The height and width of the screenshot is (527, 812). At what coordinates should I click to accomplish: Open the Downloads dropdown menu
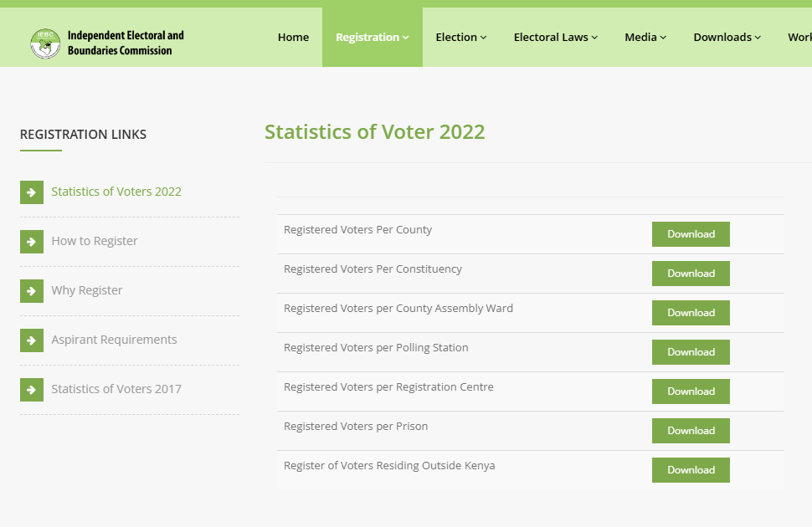[727, 37]
